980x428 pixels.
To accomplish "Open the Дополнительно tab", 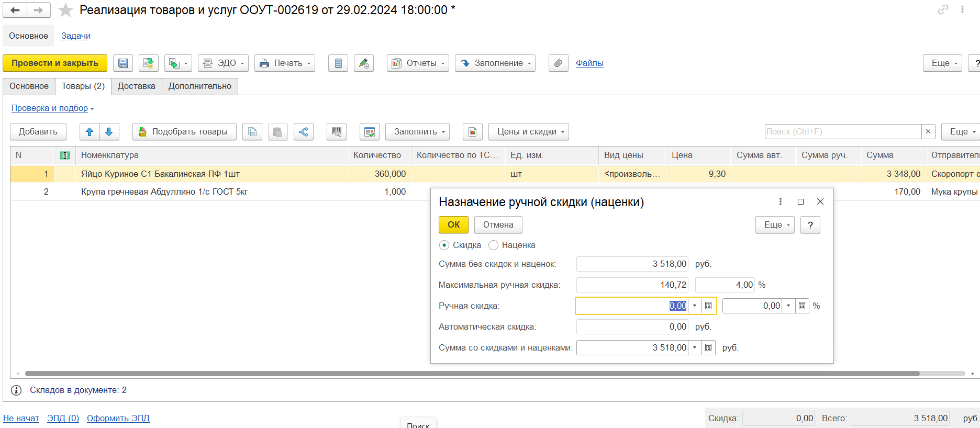I will point(199,86).
